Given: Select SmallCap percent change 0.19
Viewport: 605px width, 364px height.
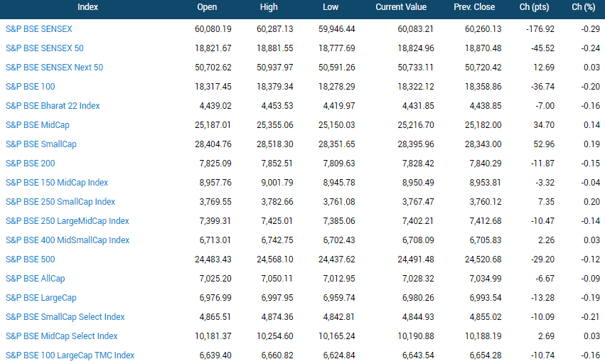Looking at the screenshot, I should coord(592,144).
